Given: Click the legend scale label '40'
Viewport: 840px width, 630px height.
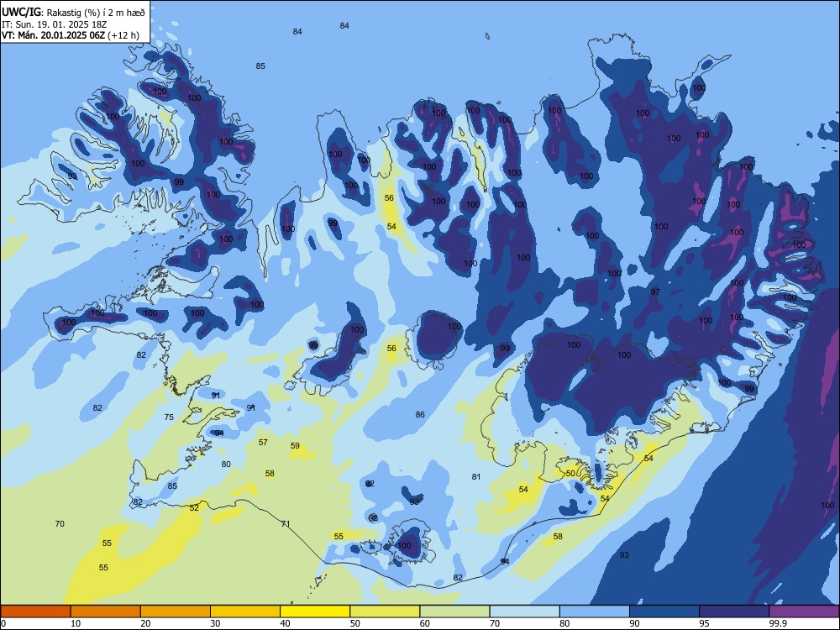Looking at the screenshot, I should pyautogui.click(x=285, y=623).
